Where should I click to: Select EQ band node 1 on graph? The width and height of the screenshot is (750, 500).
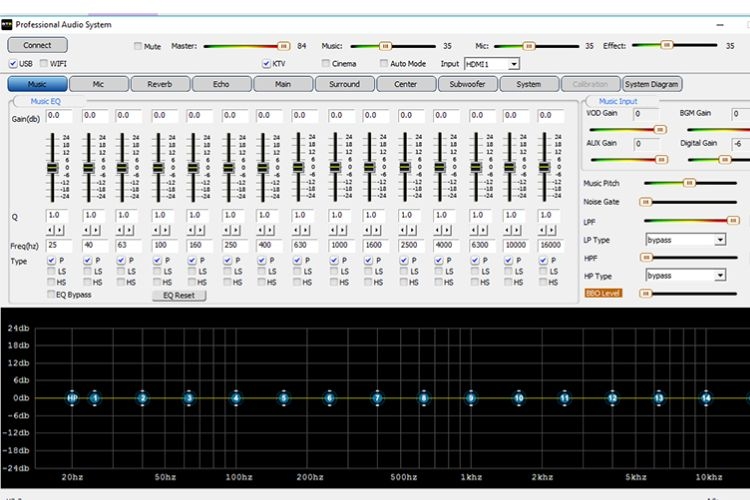point(95,398)
